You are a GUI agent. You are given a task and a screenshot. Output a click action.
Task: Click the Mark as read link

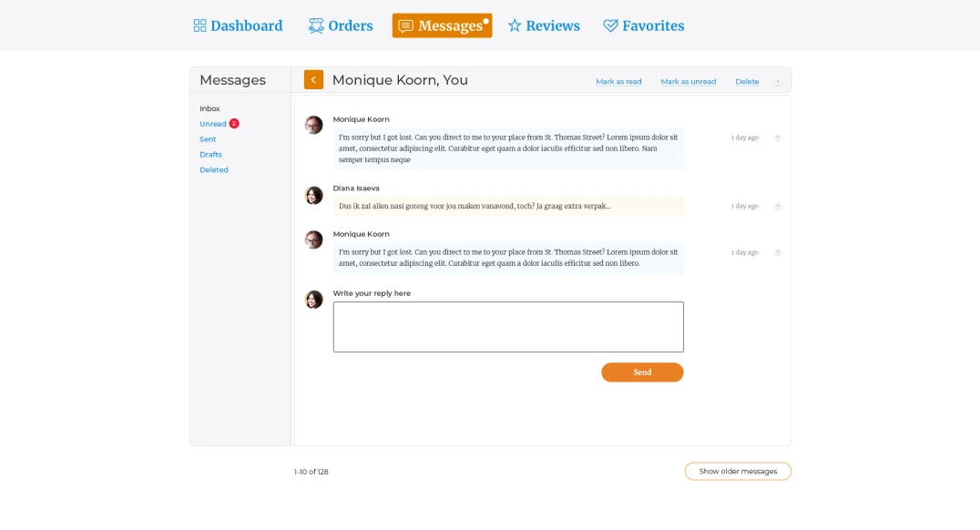point(618,82)
